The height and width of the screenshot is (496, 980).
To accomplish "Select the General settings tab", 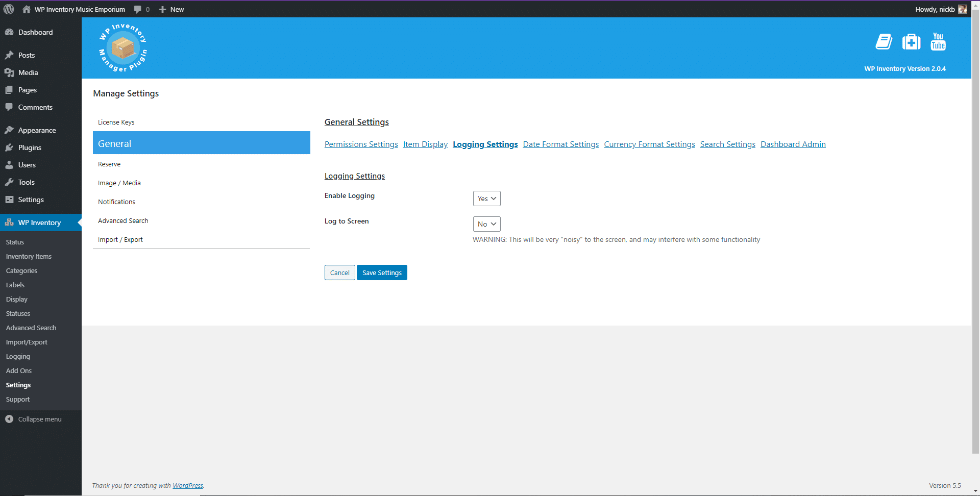I will [201, 143].
